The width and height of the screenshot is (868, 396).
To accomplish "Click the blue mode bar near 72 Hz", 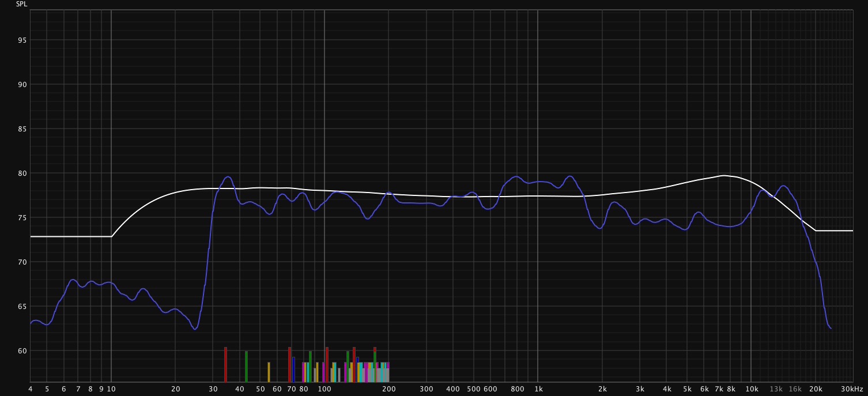I will 293,369.
